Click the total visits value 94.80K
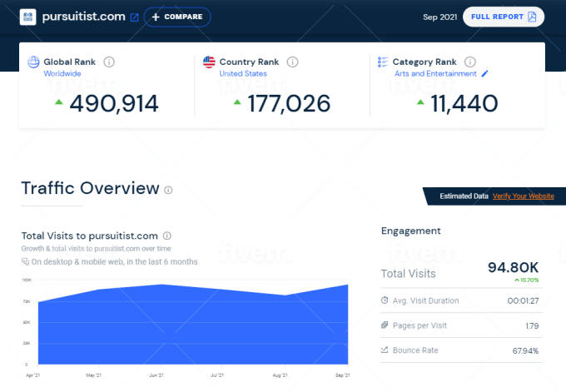The image size is (566, 392). click(x=513, y=267)
